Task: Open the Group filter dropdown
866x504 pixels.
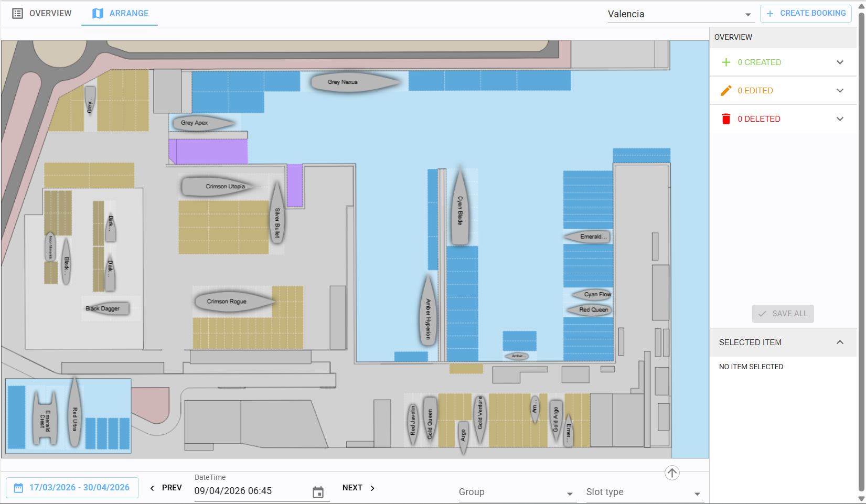Action: 516,492
